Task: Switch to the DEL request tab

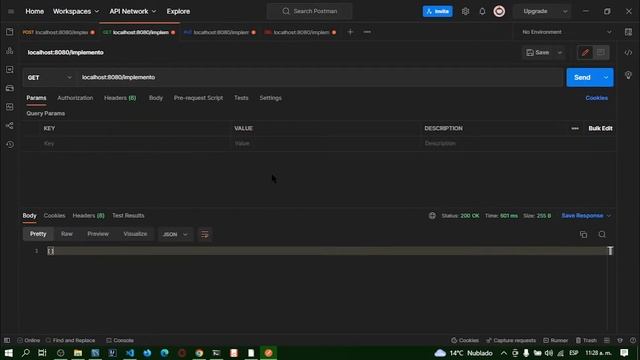Action: click(x=300, y=32)
